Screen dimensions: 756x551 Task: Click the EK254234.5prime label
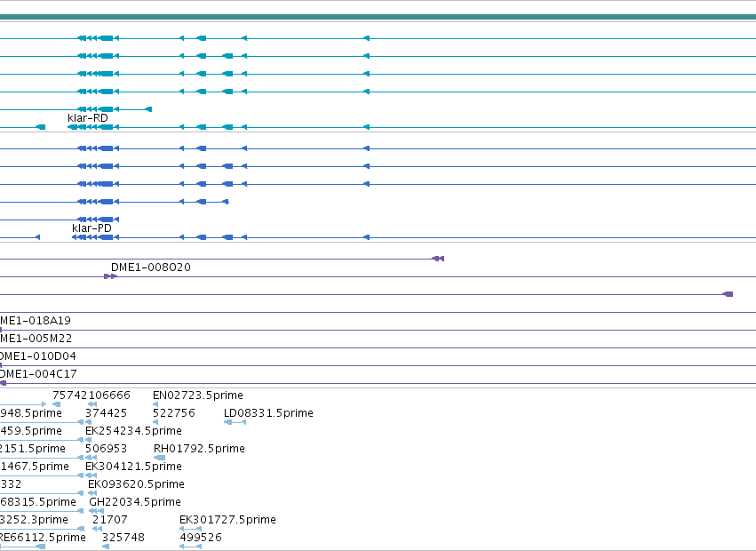[133, 431]
